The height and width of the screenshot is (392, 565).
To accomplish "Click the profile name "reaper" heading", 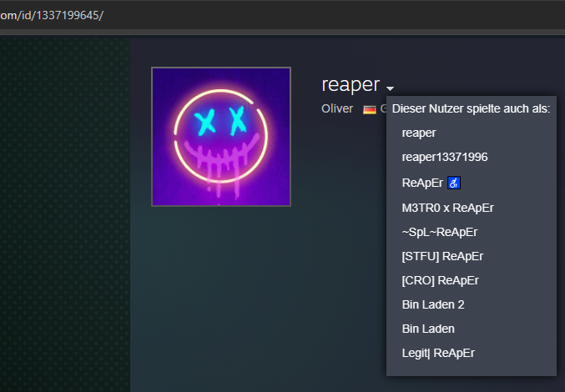I will click(351, 85).
